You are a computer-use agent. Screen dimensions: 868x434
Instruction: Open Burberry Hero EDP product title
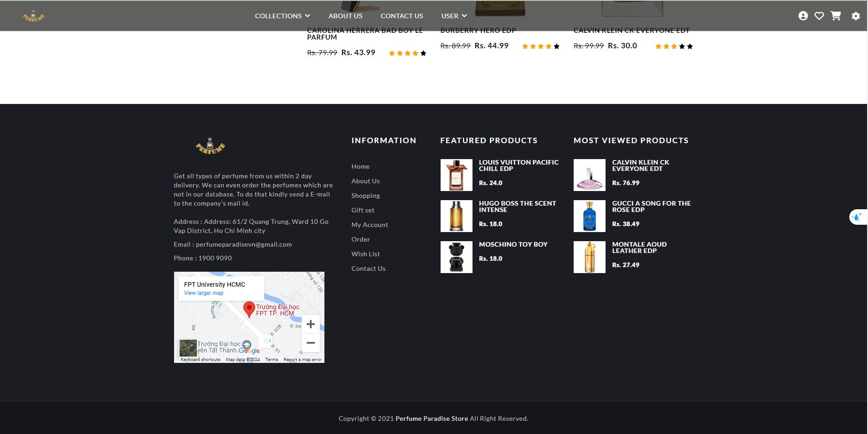pos(478,31)
